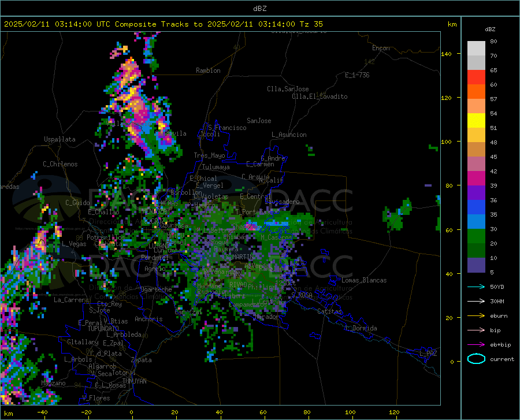Click the Agrelo location label

click(x=155, y=269)
